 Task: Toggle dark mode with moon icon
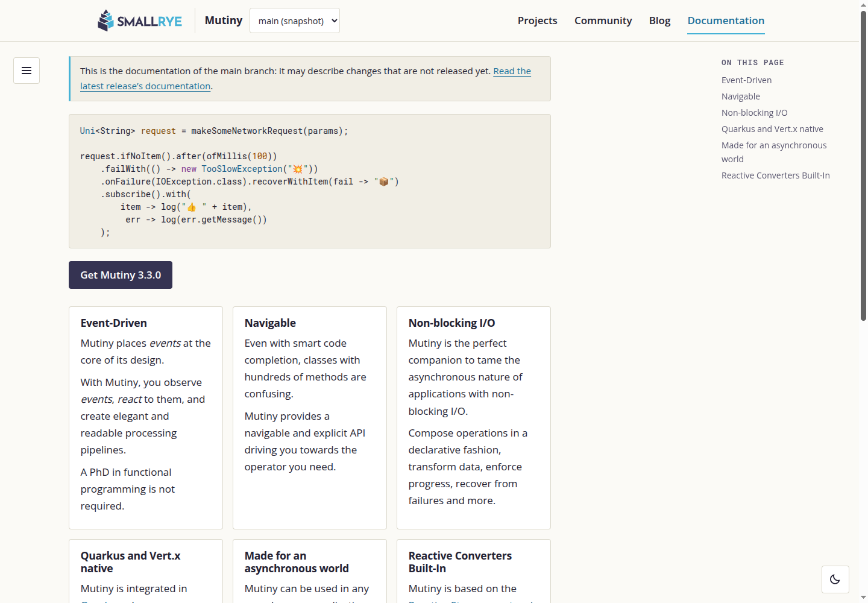835,579
